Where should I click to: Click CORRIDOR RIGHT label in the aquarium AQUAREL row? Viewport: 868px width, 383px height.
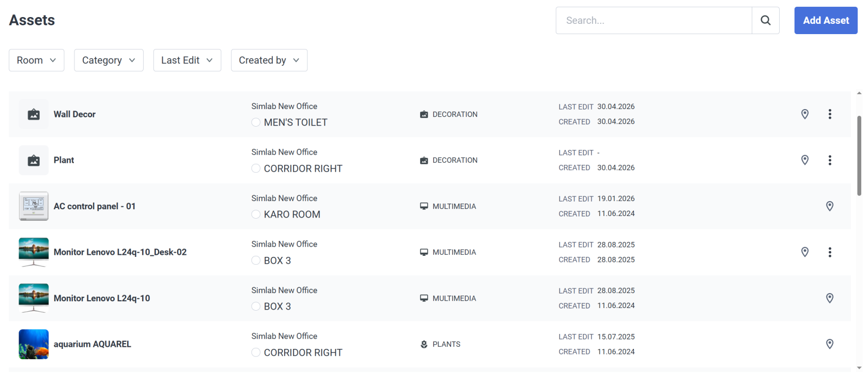303,353
